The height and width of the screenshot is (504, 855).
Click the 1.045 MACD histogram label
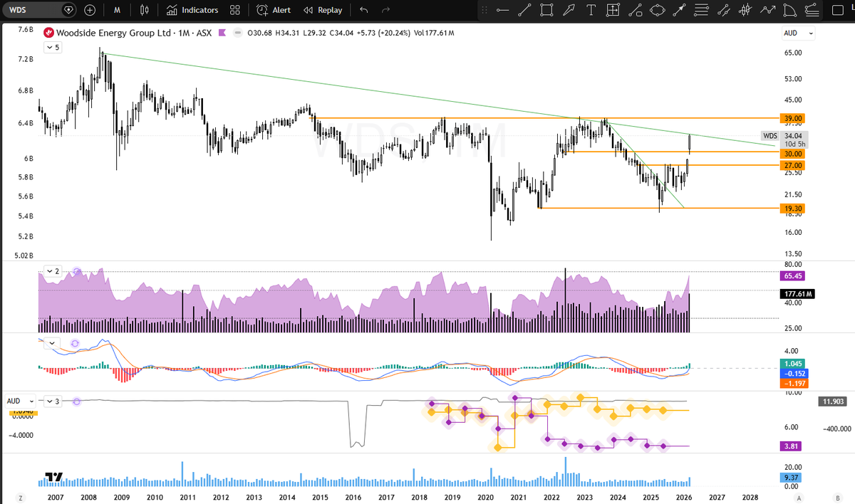pyautogui.click(x=794, y=364)
